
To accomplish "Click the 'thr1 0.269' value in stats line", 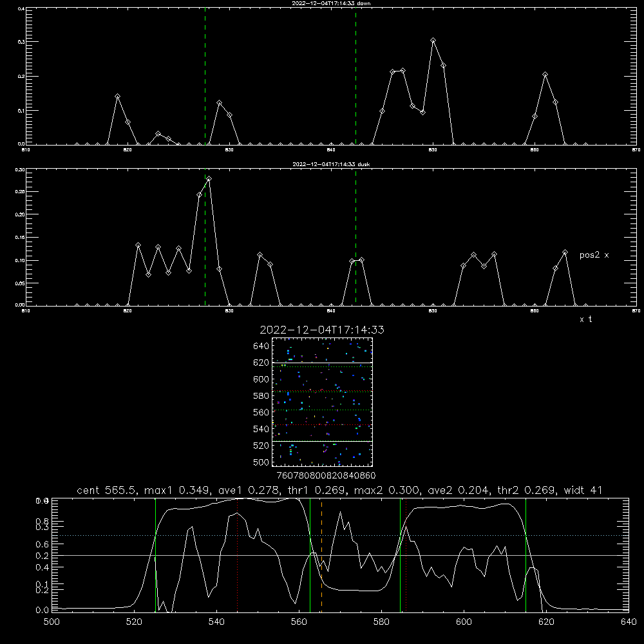I will tap(318, 490).
